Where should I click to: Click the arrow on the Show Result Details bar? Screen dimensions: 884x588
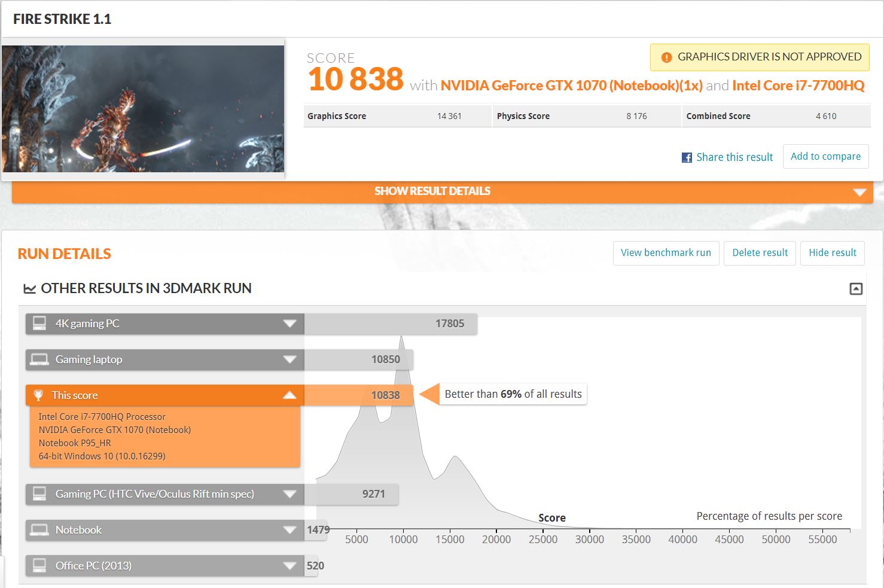[x=859, y=192]
